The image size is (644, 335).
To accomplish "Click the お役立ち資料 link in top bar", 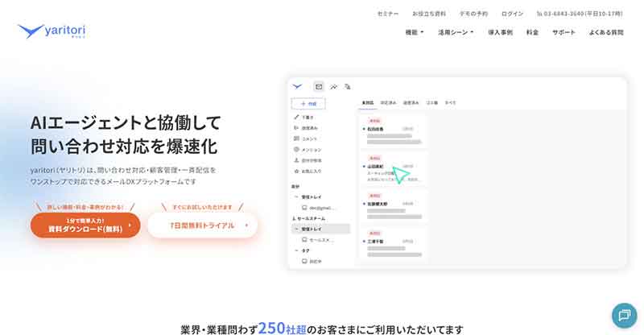I will 429,14.
